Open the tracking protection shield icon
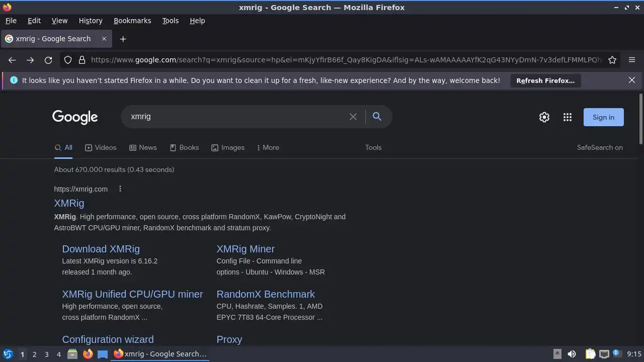The image size is (644, 362). coord(68,60)
